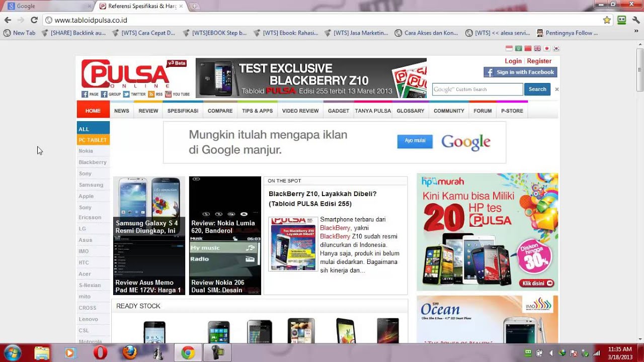The image size is (644, 362).
Task: Click the blue Search button
Action: (537, 89)
